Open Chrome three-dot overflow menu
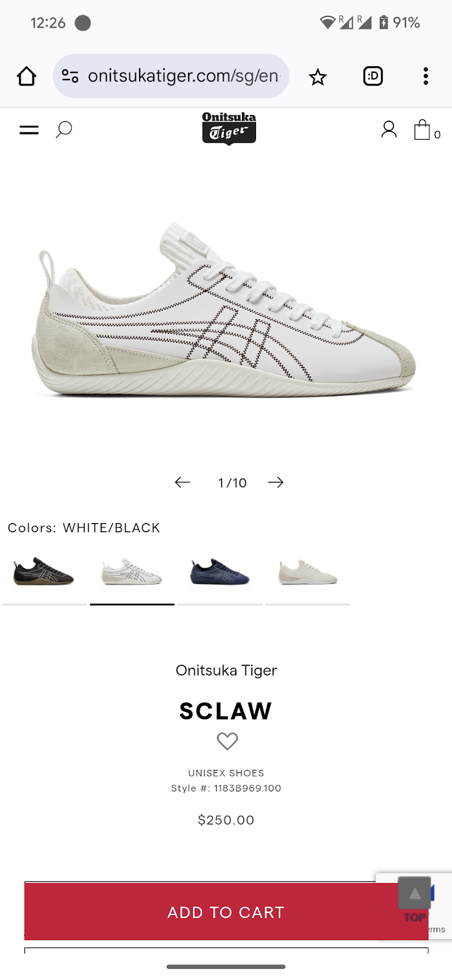The height and width of the screenshot is (980, 452). [426, 76]
